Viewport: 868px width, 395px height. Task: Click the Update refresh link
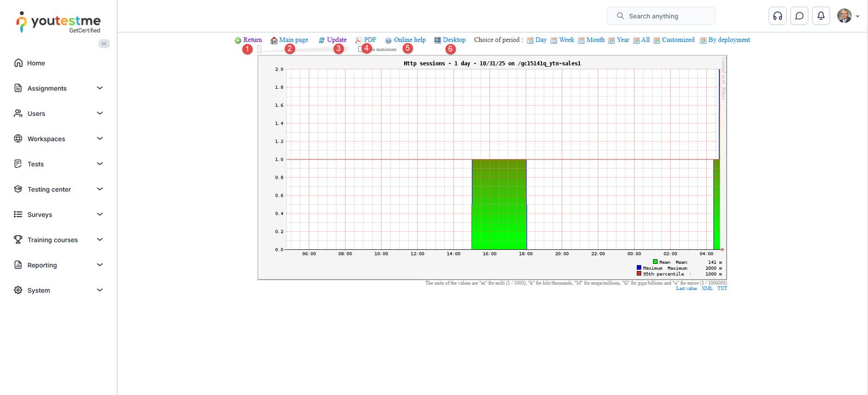coord(336,40)
